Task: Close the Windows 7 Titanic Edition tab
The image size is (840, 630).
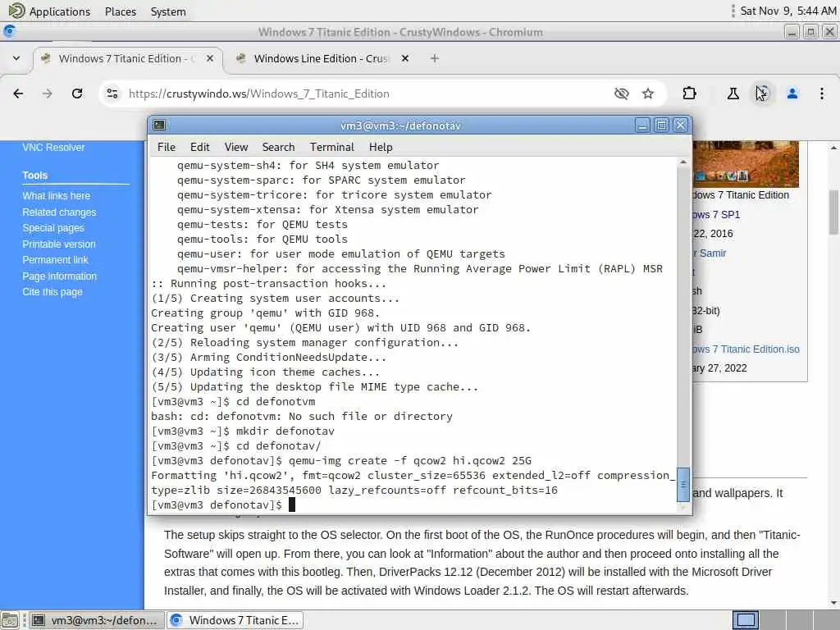Action: pos(210,58)
